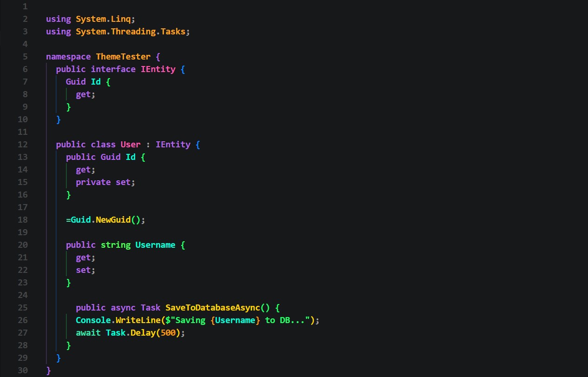Click "Console" on line 26

[x=93, y=320]
